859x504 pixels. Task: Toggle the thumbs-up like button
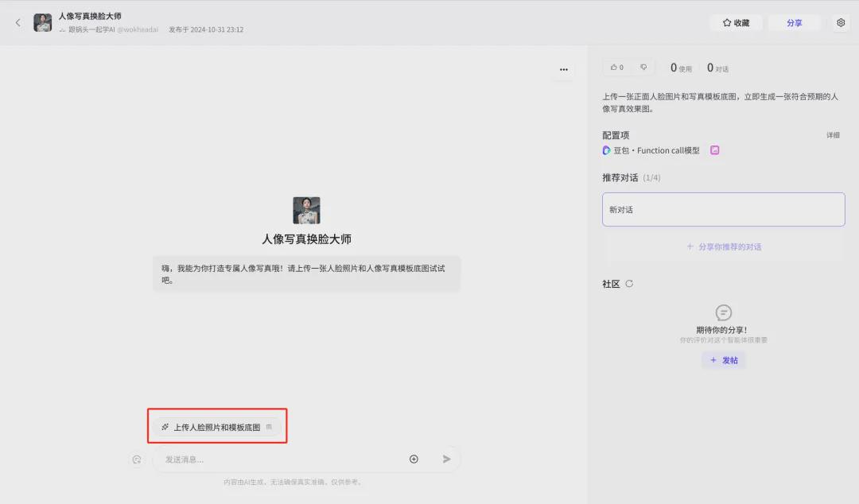(x=617, y=68)
